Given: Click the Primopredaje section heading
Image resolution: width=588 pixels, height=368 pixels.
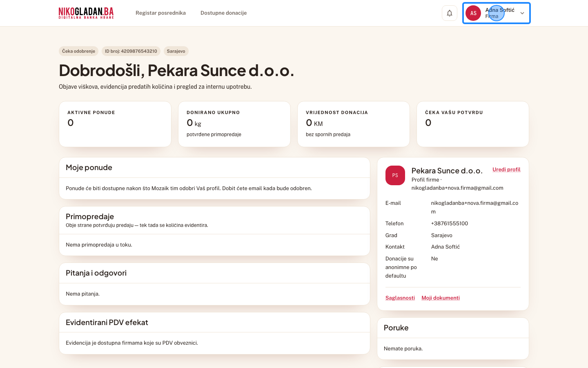Looking at the screenshot, I should [x=90, y=217].
